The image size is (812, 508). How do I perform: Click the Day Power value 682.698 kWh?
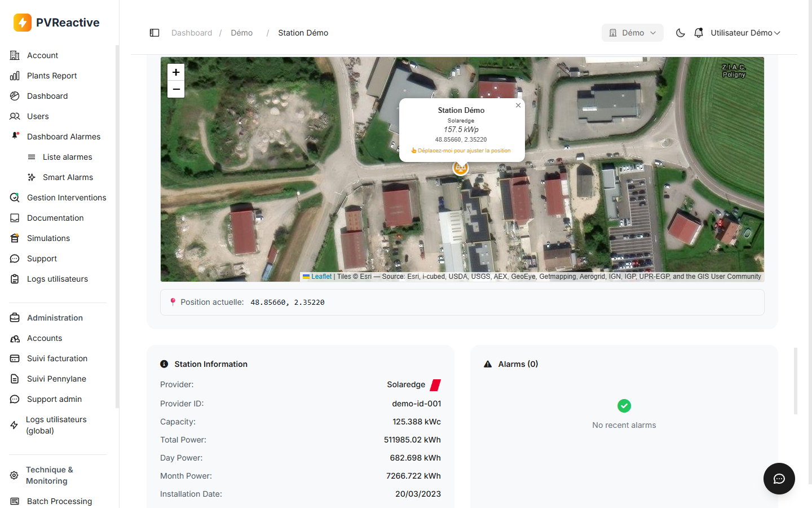(415, 458)
